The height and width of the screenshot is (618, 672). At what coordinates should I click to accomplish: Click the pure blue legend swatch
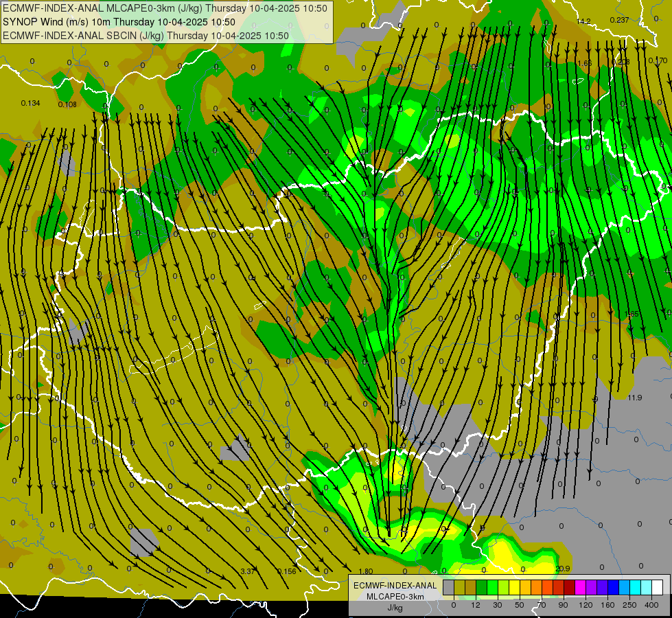click(x=613, y=588)
